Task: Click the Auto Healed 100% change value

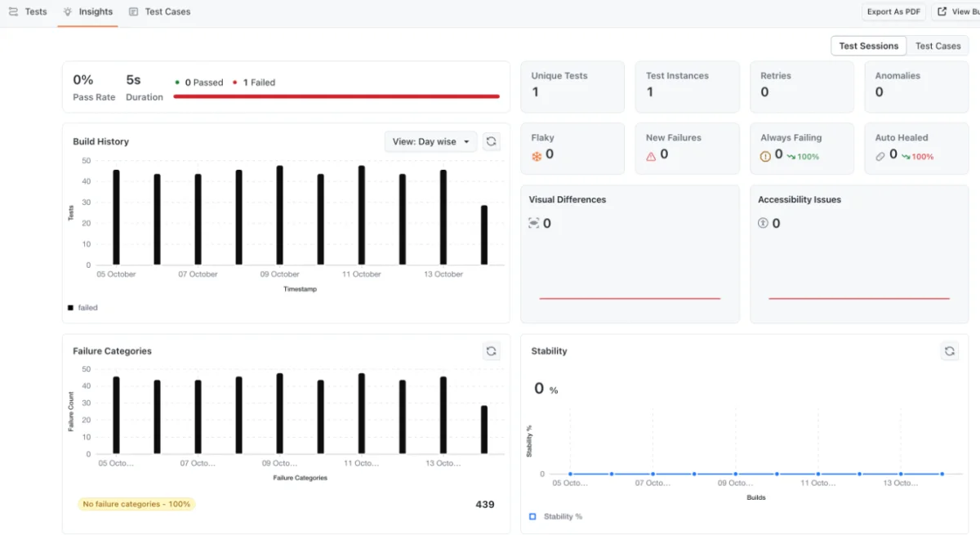Action: (923, 157)
